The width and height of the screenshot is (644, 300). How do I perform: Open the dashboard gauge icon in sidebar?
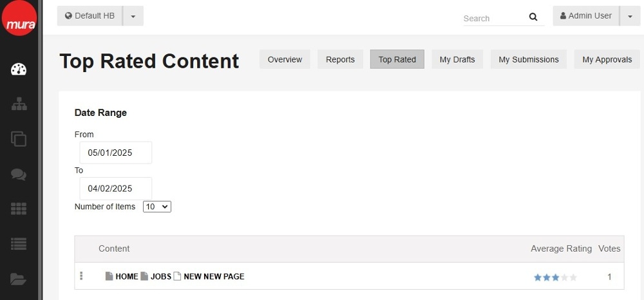[19, 70]
